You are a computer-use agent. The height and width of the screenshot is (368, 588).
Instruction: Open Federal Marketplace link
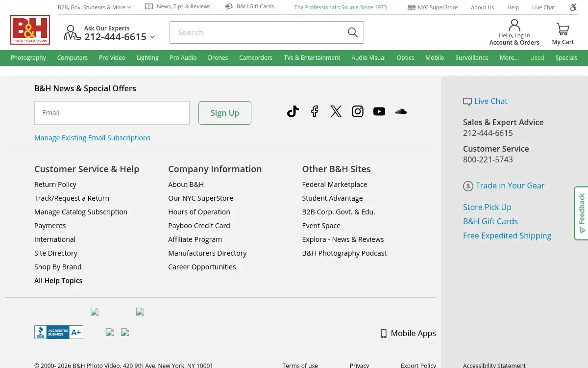pyautogui.click(x=335, y=184)
